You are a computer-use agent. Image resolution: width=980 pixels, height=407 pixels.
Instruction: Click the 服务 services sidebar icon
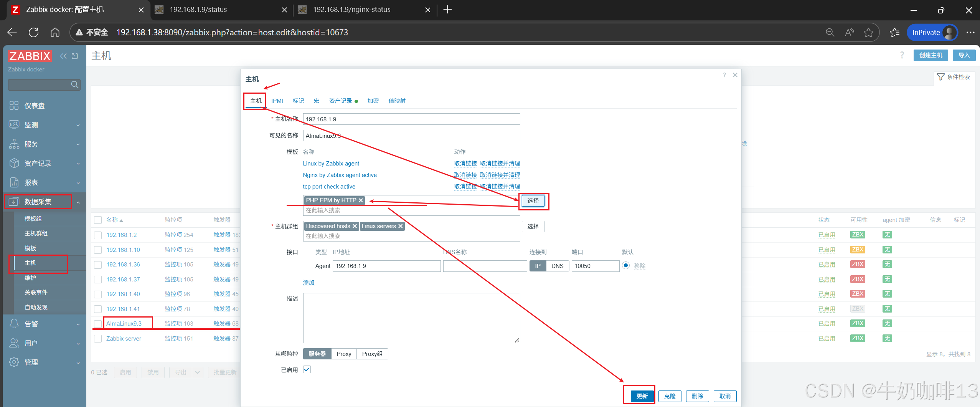[14, 144]
